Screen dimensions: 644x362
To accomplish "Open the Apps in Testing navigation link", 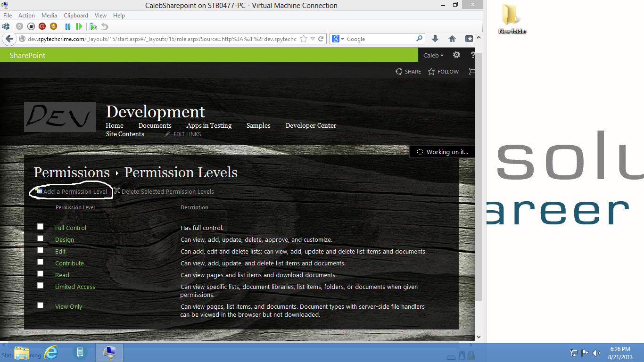I will pyautogui.click(x=209, y=125).
